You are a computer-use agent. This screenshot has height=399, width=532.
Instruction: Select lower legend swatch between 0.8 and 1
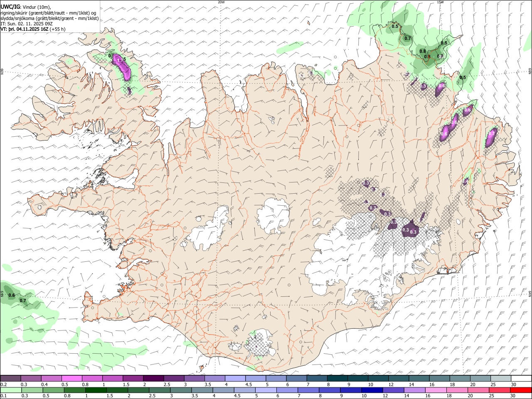74,390
